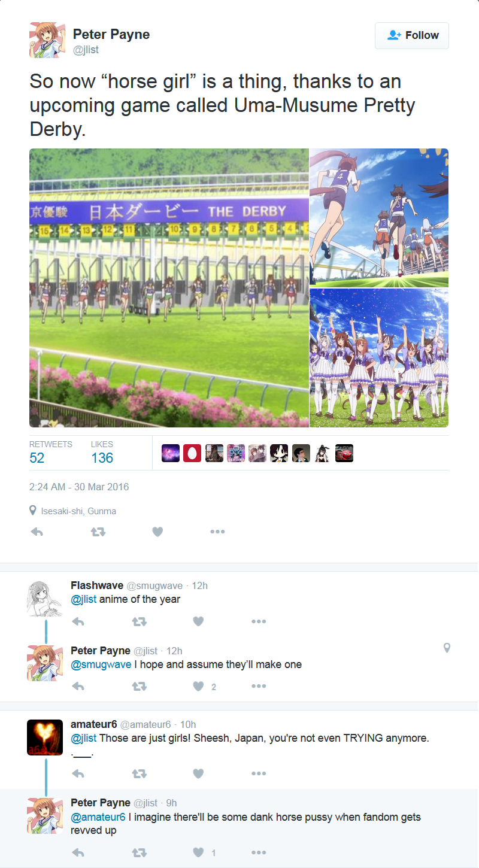Open amateur6's flame heart avatar
Screen dimensions: 479x868
coord(45,738)
